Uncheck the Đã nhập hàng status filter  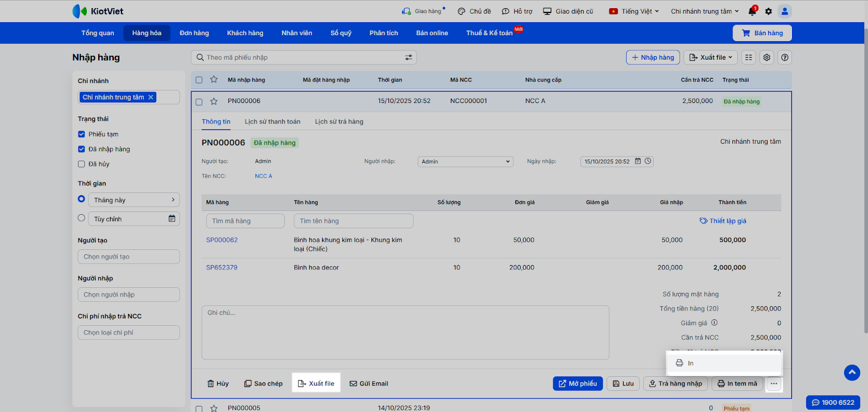click(x=81, y=149)
